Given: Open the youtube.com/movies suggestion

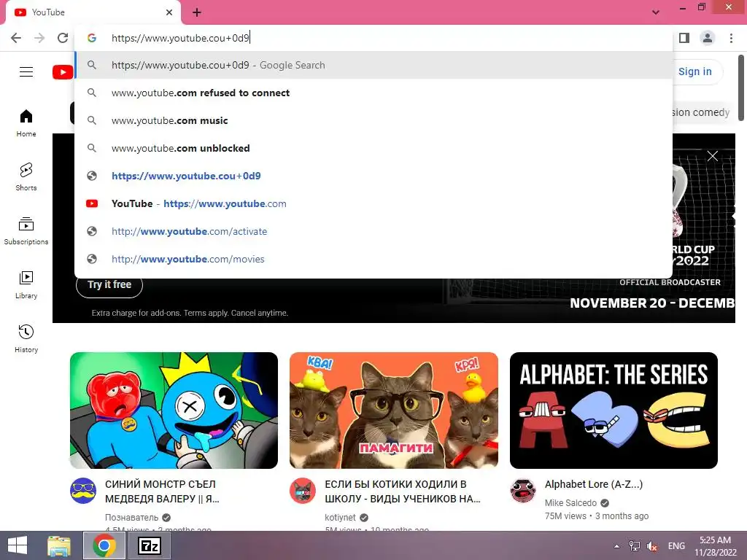Looking at the screenshot, I should (x=373, y=259).
